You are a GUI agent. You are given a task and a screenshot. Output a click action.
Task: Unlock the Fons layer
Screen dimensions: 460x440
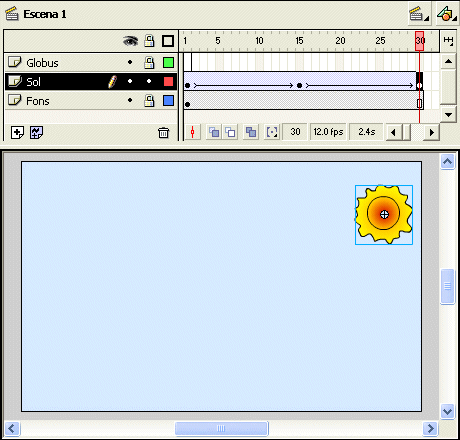[x=149, y=100]
